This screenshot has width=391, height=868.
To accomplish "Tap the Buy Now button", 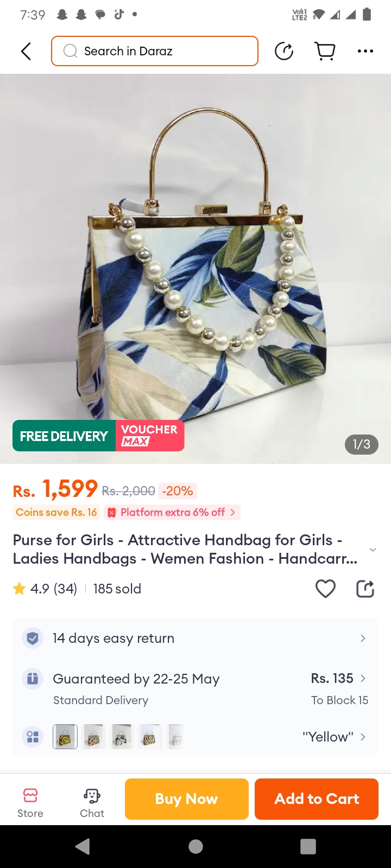I will (187, 799).
